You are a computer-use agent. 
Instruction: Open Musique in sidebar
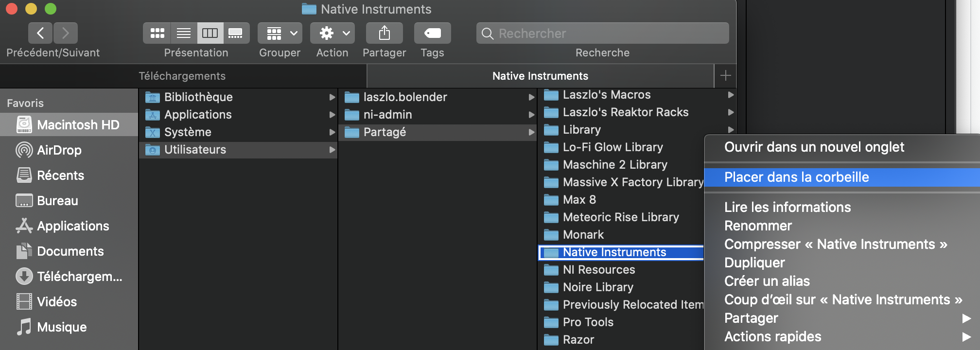69,327
